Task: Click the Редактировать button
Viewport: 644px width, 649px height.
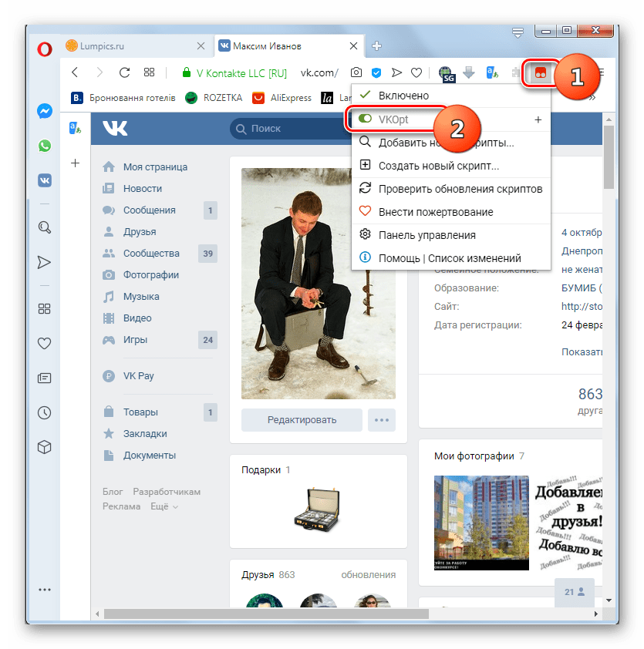Action: point(302,420)
